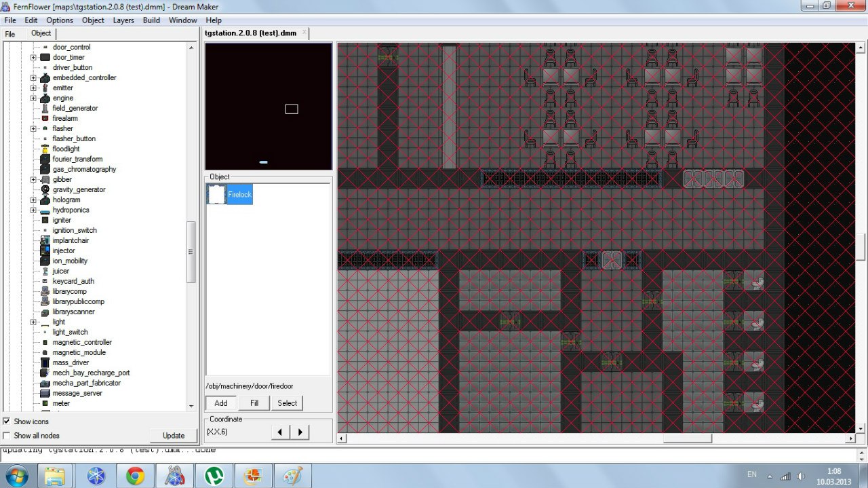Open Paint from the taskbar
This screenshot has width=868, height=488.
(x=293, y=476)
